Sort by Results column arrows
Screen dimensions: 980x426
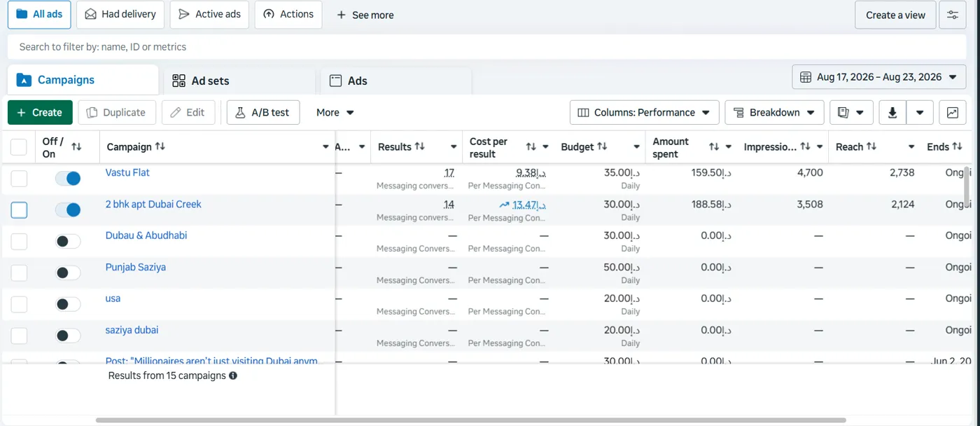click(x=420, y=146)
